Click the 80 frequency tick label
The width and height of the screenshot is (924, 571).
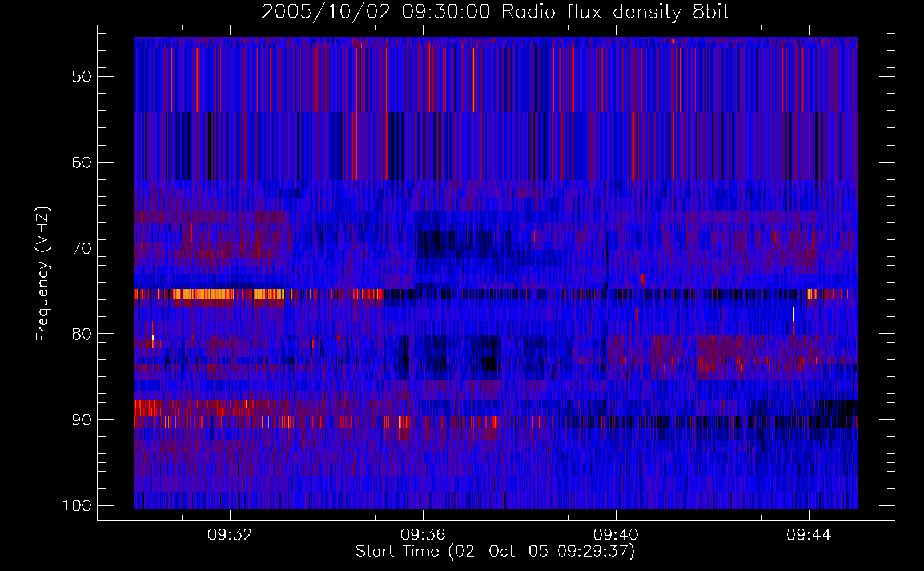[82, 334]
